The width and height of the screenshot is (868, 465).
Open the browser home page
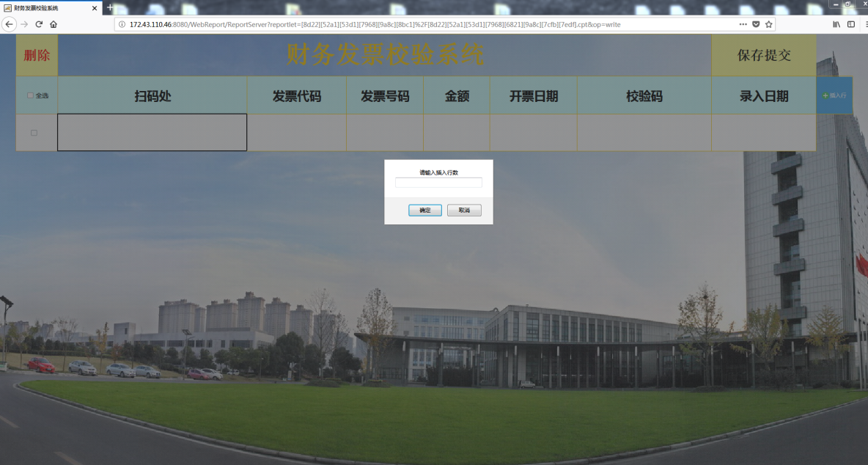coord(54,24)
